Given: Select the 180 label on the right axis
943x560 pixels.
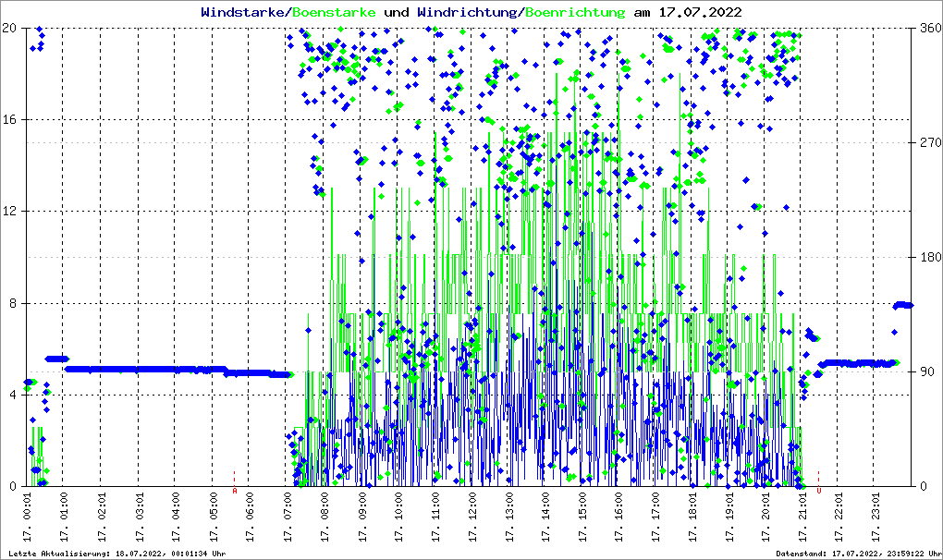Looking at the screenshot, I should pos(929,257).
